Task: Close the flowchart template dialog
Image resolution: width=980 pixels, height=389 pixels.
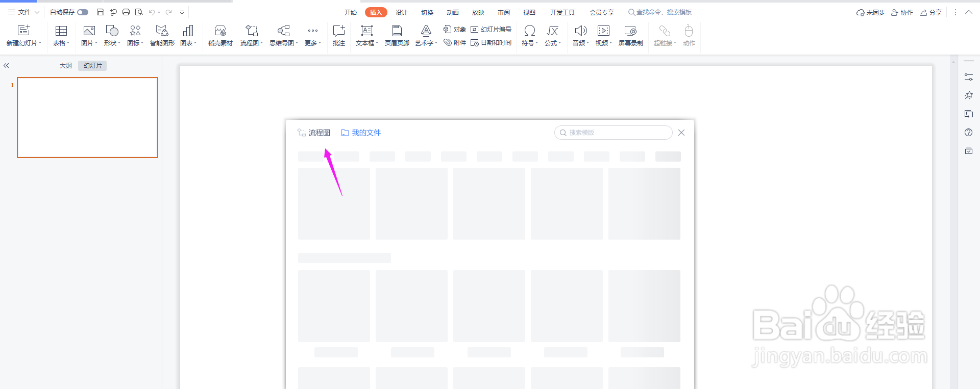Action: [x=681, y=133]
